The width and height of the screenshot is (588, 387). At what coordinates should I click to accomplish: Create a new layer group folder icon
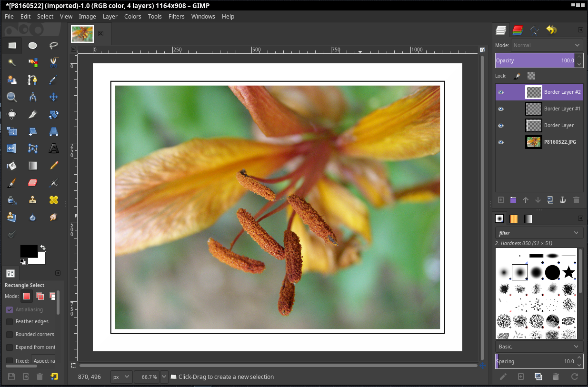513,200
